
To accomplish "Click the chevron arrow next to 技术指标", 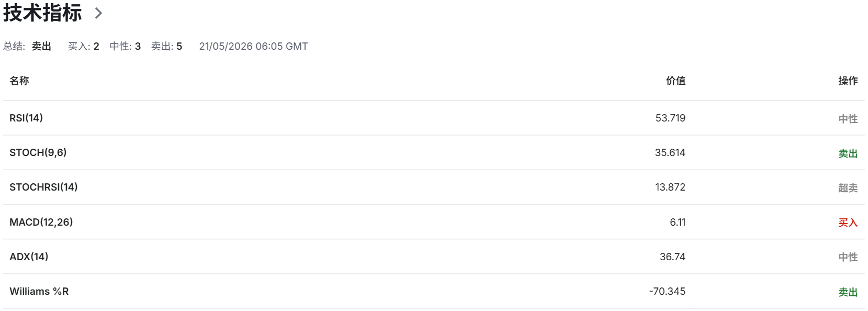I will (x=98, y=13).
